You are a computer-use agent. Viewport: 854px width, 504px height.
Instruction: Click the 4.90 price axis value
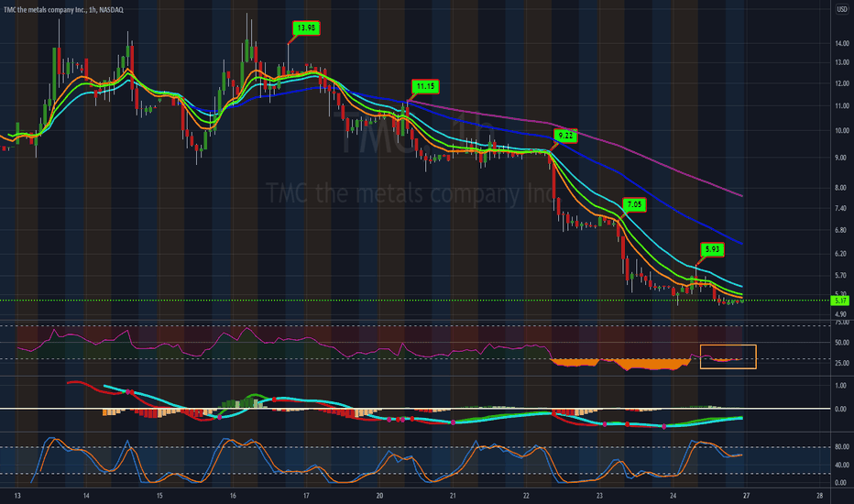[x=841, y=314]
